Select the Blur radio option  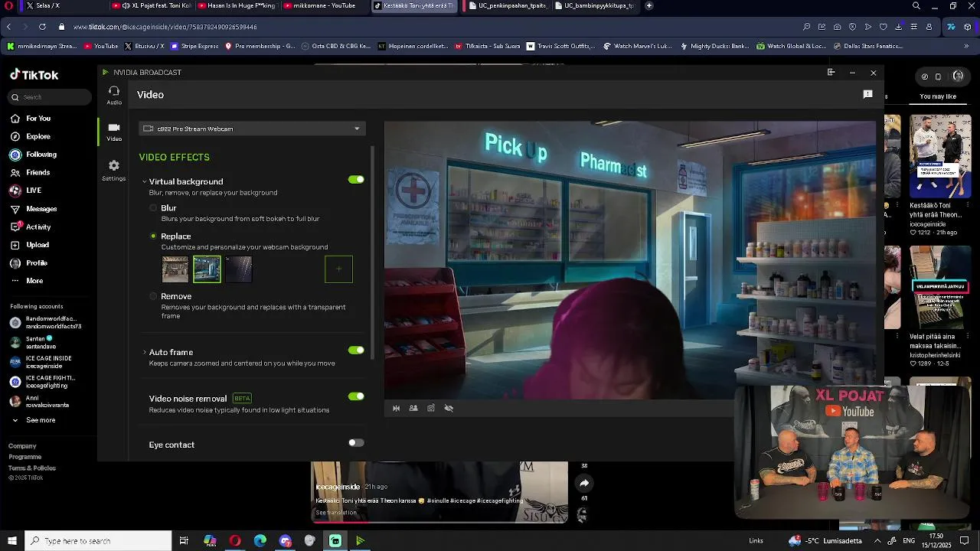point(153,207)
